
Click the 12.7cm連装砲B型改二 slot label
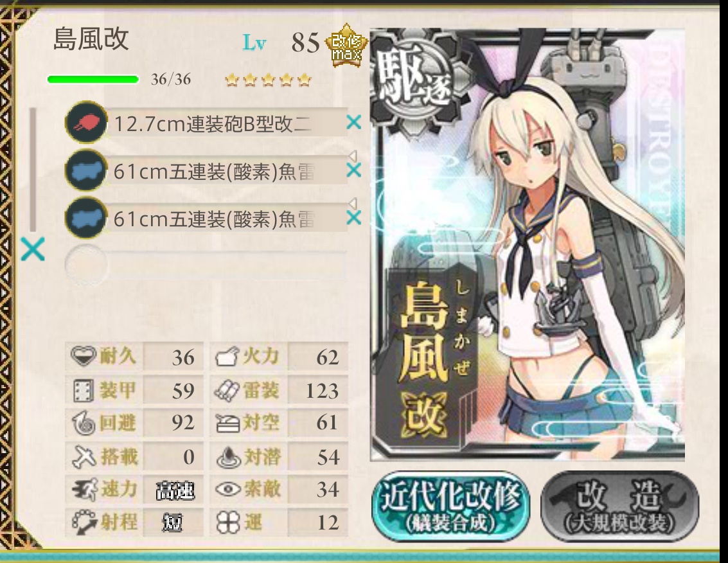[213, 123]
